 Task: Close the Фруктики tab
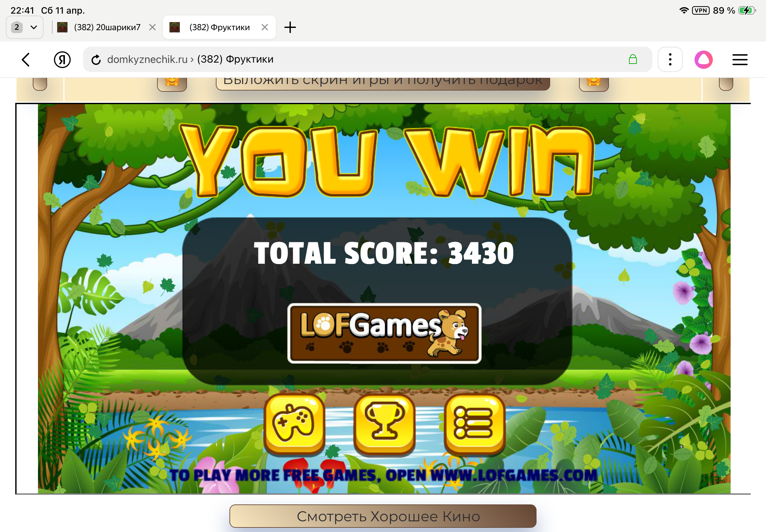pyautogui.click(x=265, y=27)
